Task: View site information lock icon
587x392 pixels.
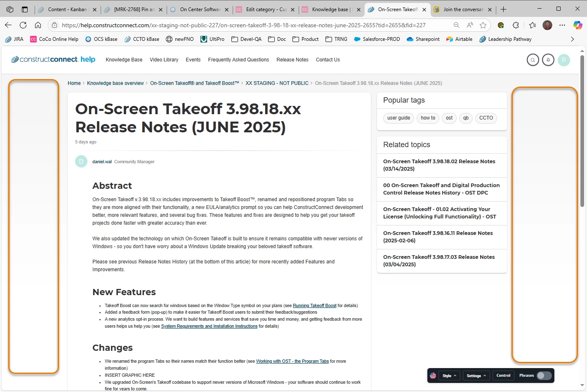Action: pyautogui.click(x=54, y=25)
